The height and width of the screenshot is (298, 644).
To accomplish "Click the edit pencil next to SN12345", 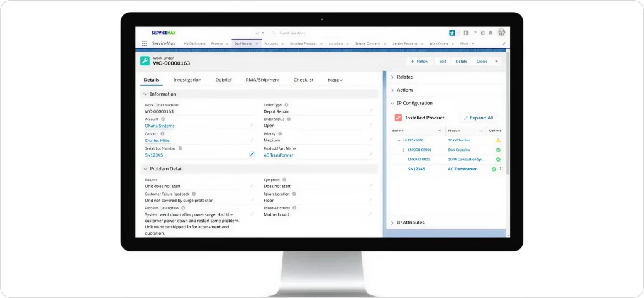I will coord(252,154).
